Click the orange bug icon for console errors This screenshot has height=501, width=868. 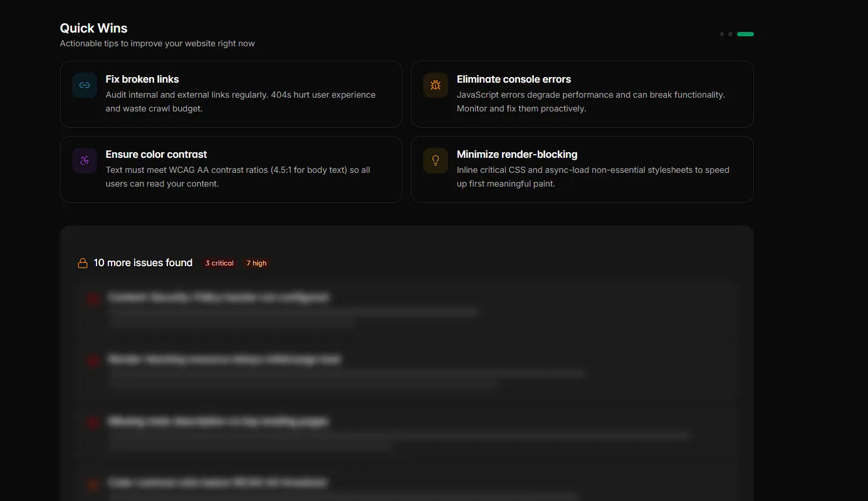pos(436,85)
